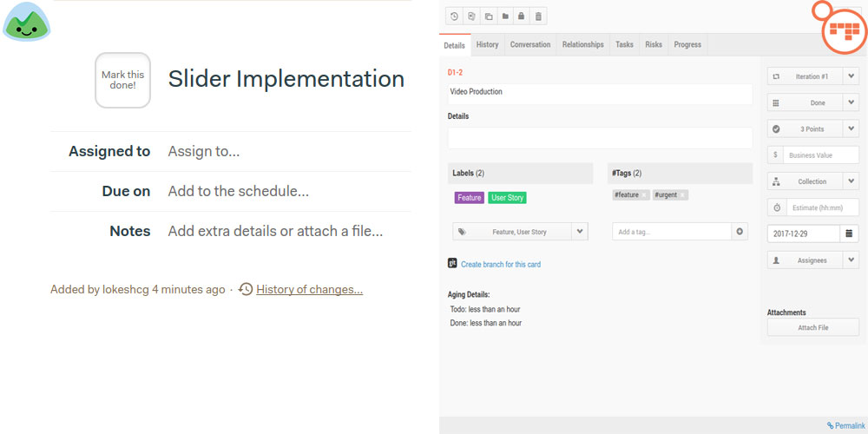868x434 pixels.
Task: Click the Business Value input field
Action: pyautogui.click(x=820, y=155)
